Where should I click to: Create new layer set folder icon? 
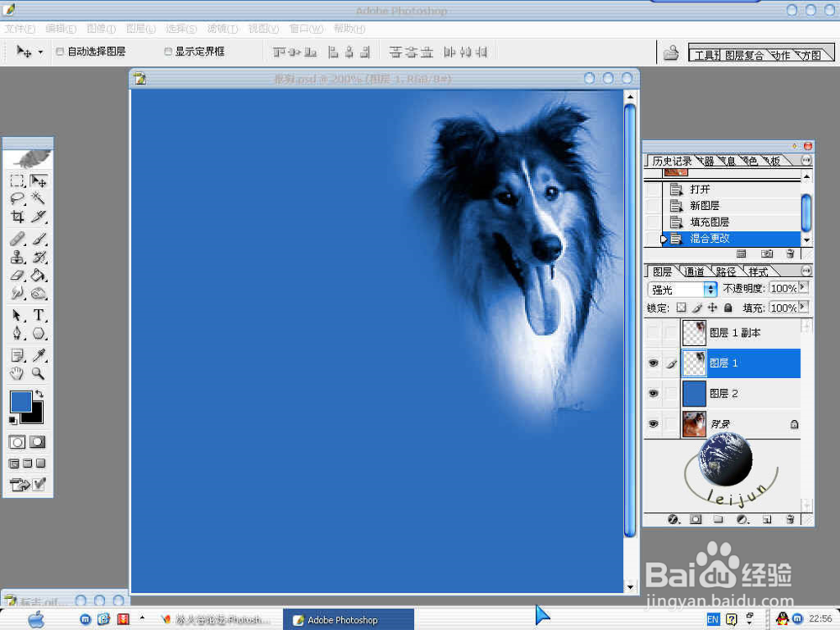[x=718, y=519]
